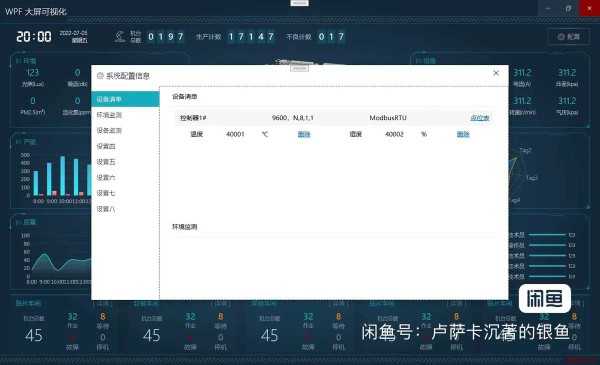Click the 20:00 clock display
The image size is (600, 365).
pos(34,37)
